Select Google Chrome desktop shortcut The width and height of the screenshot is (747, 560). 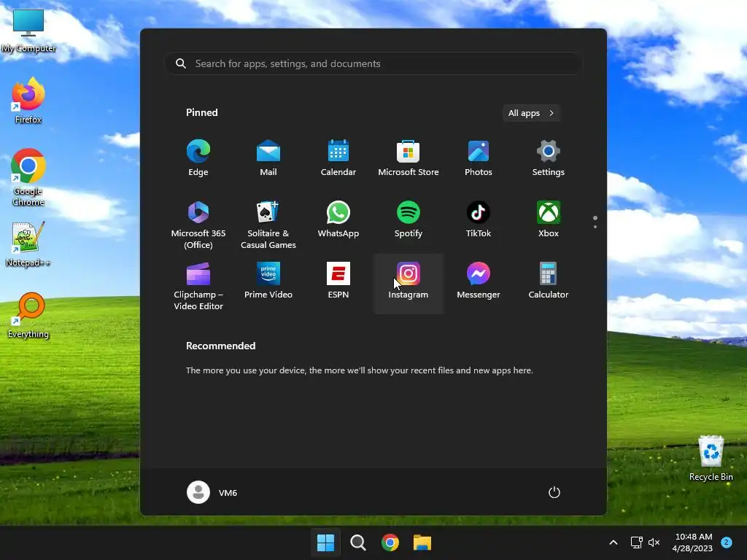click(28, 177)
